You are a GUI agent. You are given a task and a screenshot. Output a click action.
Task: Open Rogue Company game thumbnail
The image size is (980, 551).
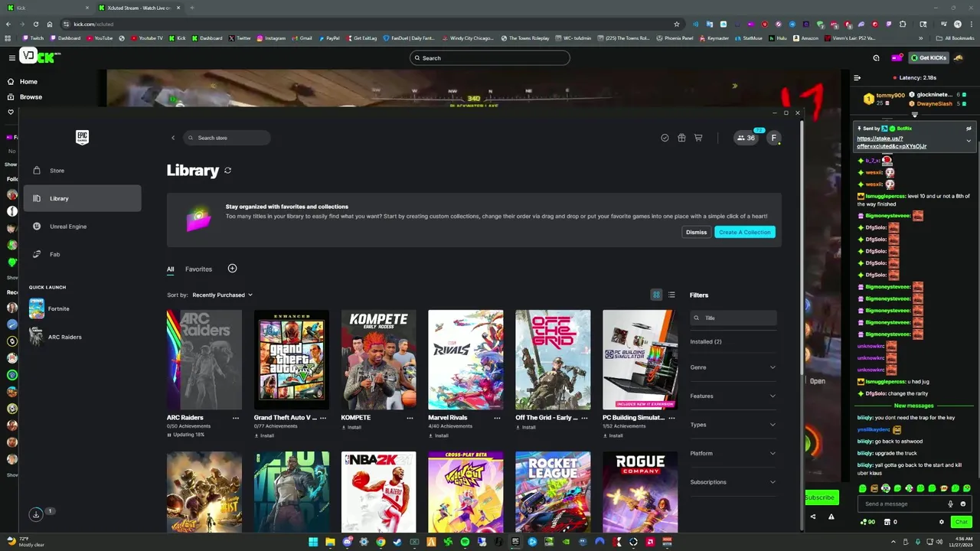(x=640, y=492)
